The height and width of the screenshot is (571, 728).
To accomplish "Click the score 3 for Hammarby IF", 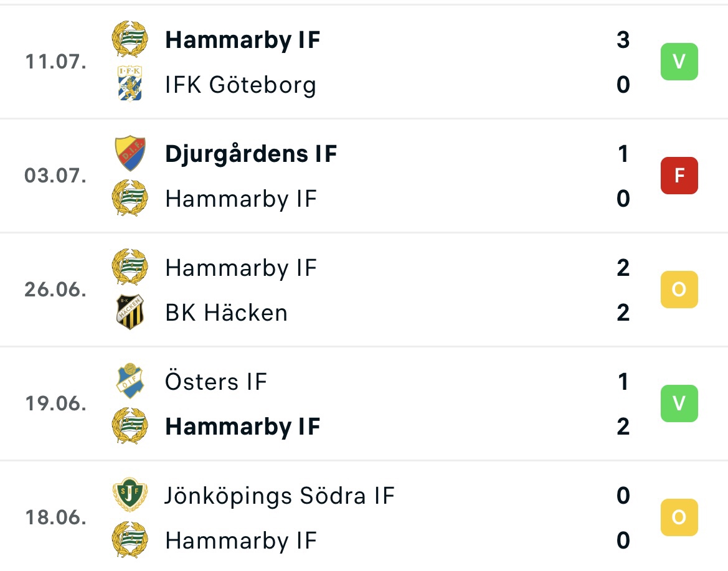I will click(x=623, y=39).
